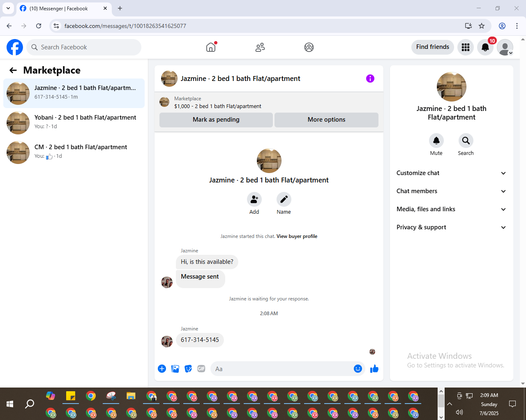Viewport: 526px width, 420px height.
Task: Click the Name edit pencil icon
Action: click(x=284, y=199)
